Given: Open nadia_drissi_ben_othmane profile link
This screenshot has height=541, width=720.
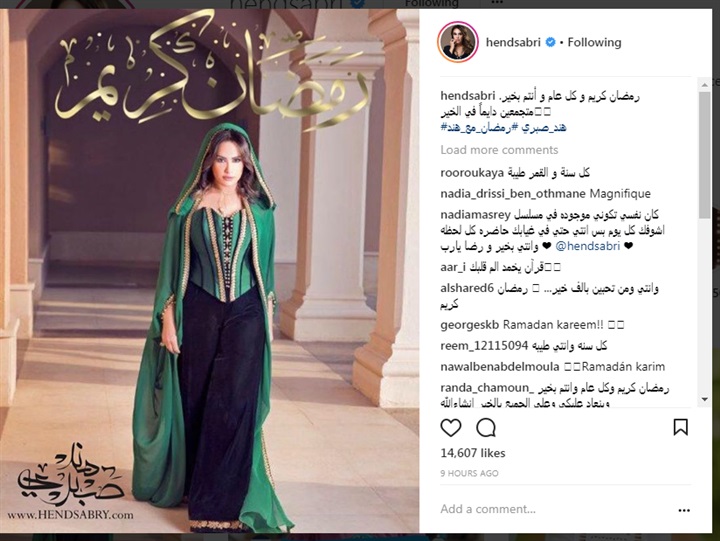Looking at the screenshot, I should (512, 194).
